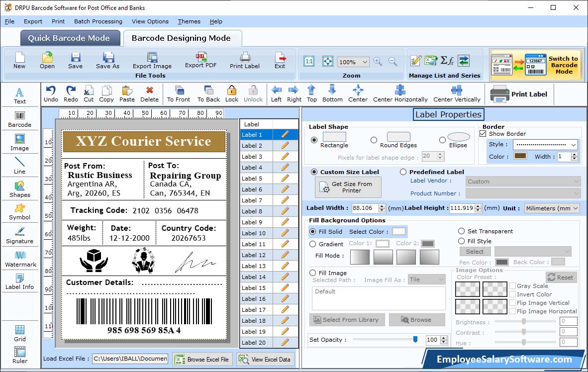This screenshot has height=372, width=588.
Task: Choose Gradient fill option
Action: (313, 244)
